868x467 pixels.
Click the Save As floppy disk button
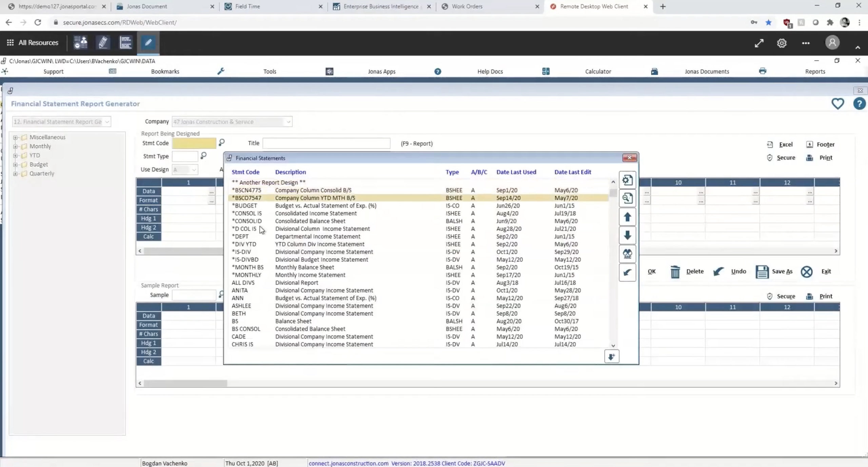point(774,271)
